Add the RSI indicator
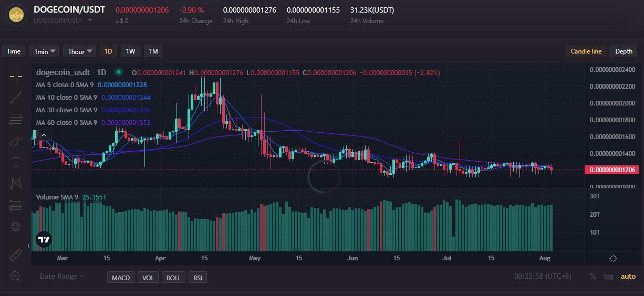Screen dimensions: 644x296 pyautogui.click(x=198, y=278)
